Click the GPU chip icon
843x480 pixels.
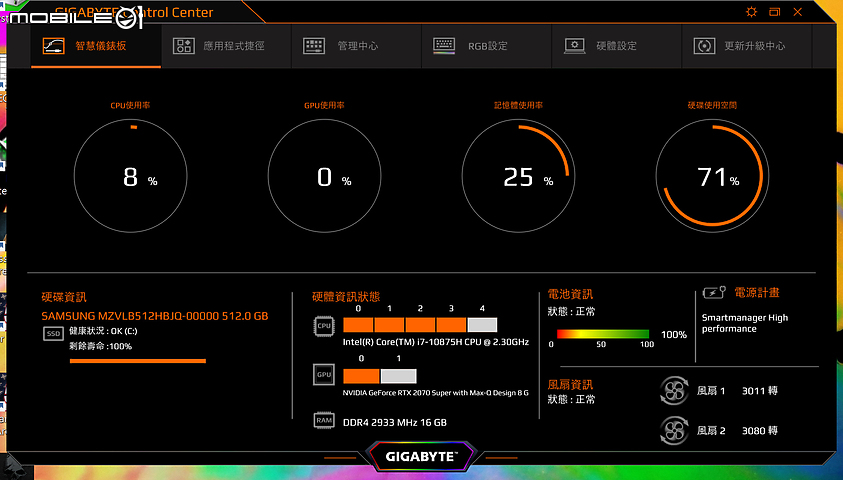tap(324, 375)
